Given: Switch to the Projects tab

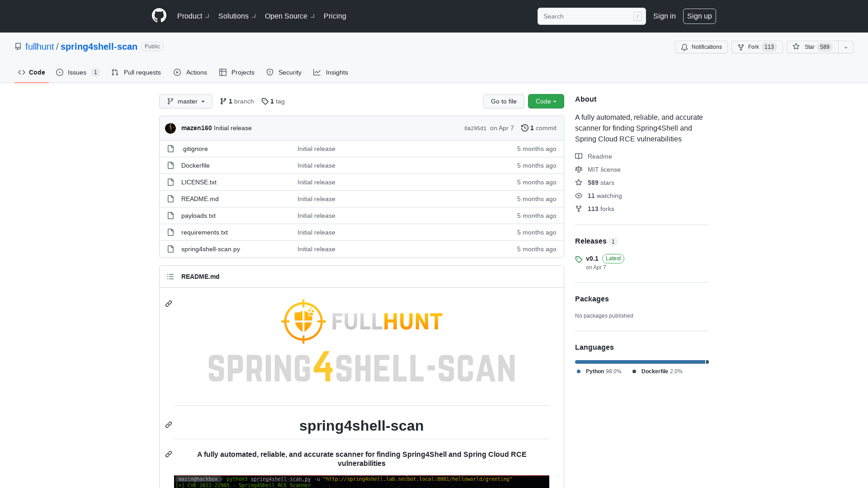Looking at the screenshot, I should (237, 72).
